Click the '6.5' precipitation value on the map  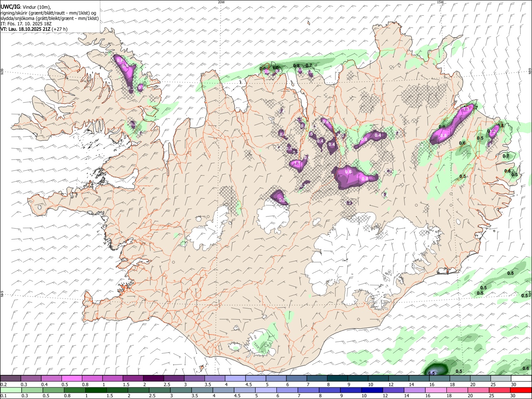431,373
